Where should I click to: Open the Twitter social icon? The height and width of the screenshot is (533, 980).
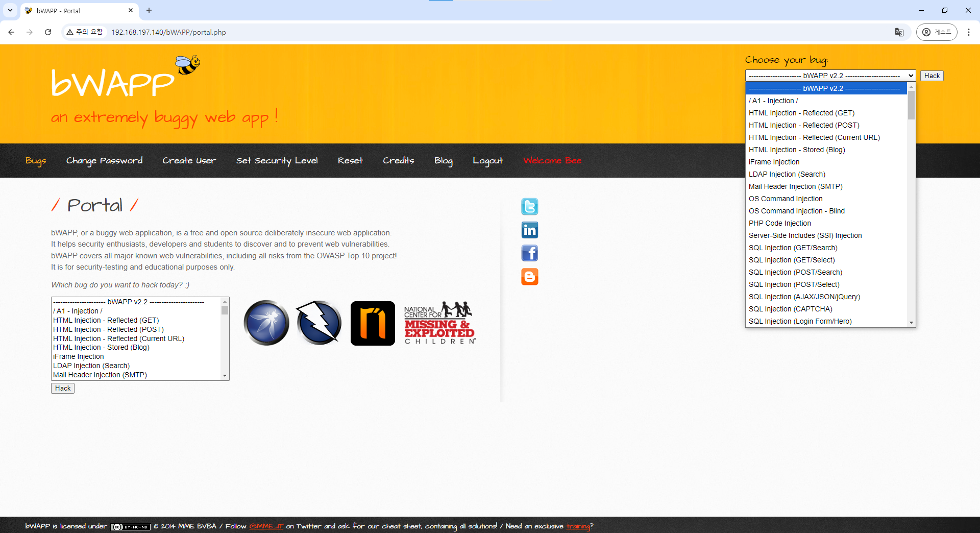529,207
